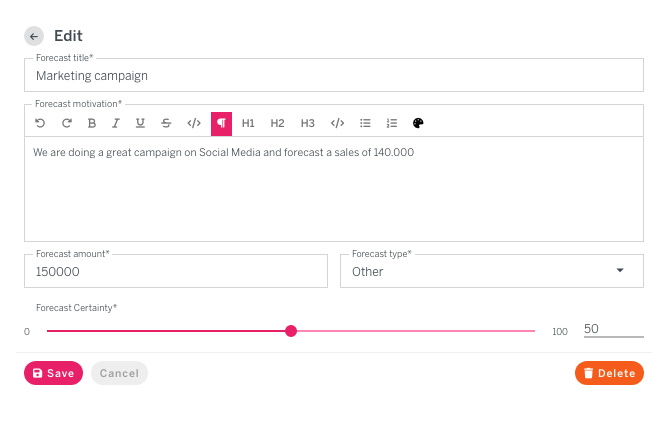Apply H3 heading style
This screenshot has width=668, height=424.
[307, 123]
